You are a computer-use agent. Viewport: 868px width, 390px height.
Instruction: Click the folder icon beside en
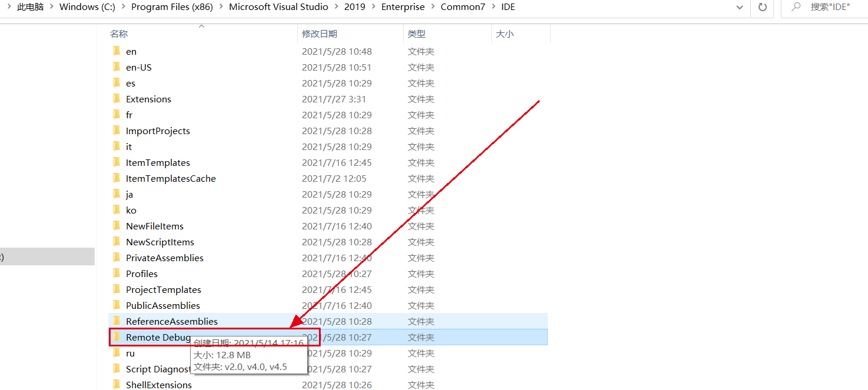click(116, 51)
